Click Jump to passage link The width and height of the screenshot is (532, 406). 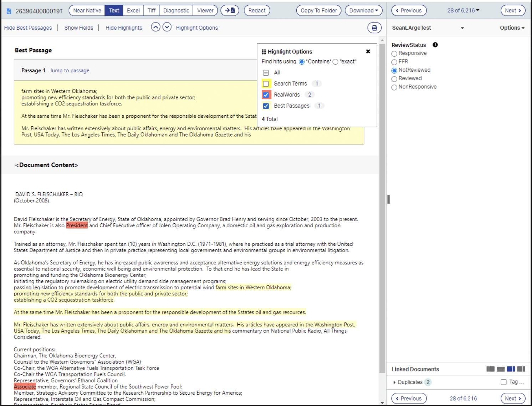[x=70, y=71]
